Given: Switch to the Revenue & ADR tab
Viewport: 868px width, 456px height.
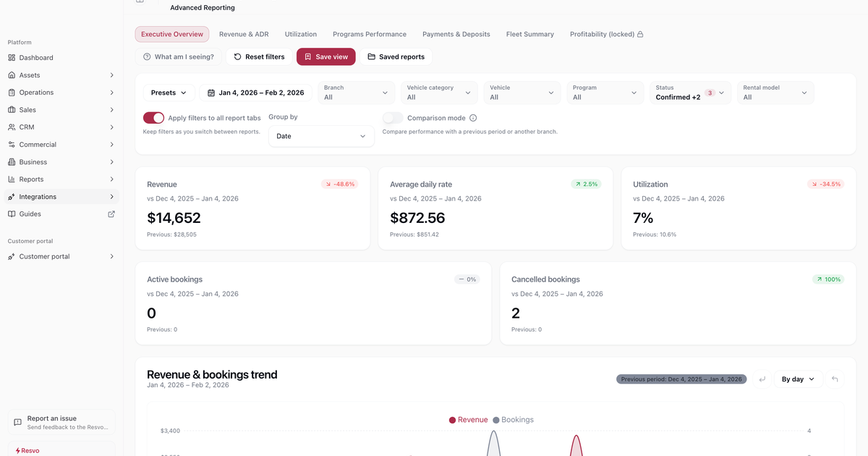Looking at the screenshot, I should pos(244,33).
